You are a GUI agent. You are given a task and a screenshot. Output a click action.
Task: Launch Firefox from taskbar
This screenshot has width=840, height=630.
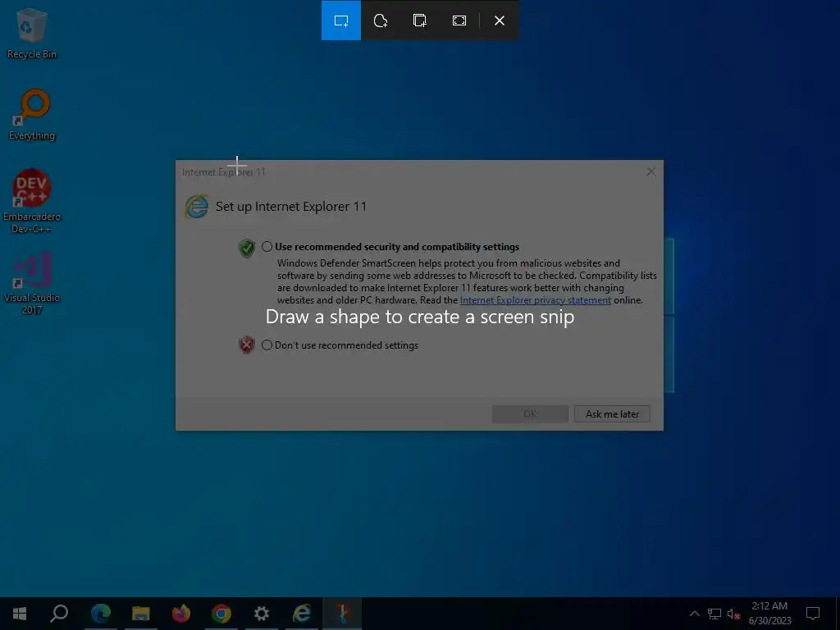[181, 614]
